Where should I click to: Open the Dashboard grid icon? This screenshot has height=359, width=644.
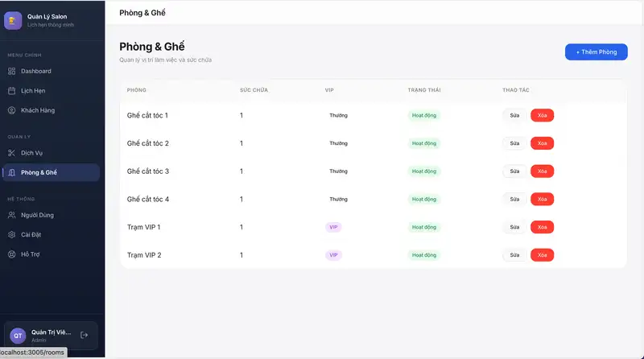[x=11, y=72]
